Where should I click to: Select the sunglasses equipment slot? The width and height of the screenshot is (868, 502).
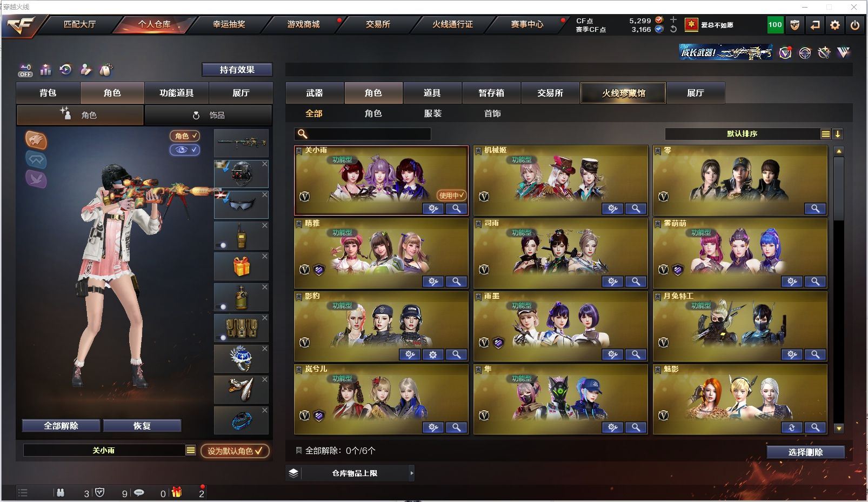[241, 204]
